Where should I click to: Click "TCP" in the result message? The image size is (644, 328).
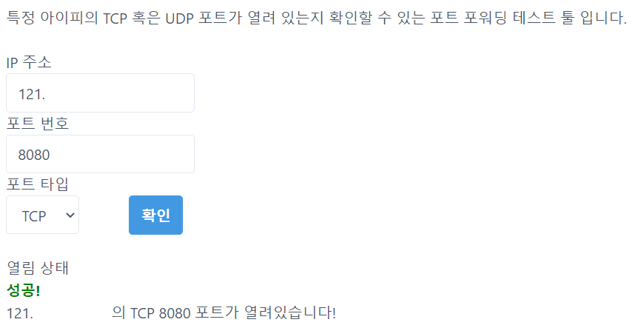[x=142, y=312]
